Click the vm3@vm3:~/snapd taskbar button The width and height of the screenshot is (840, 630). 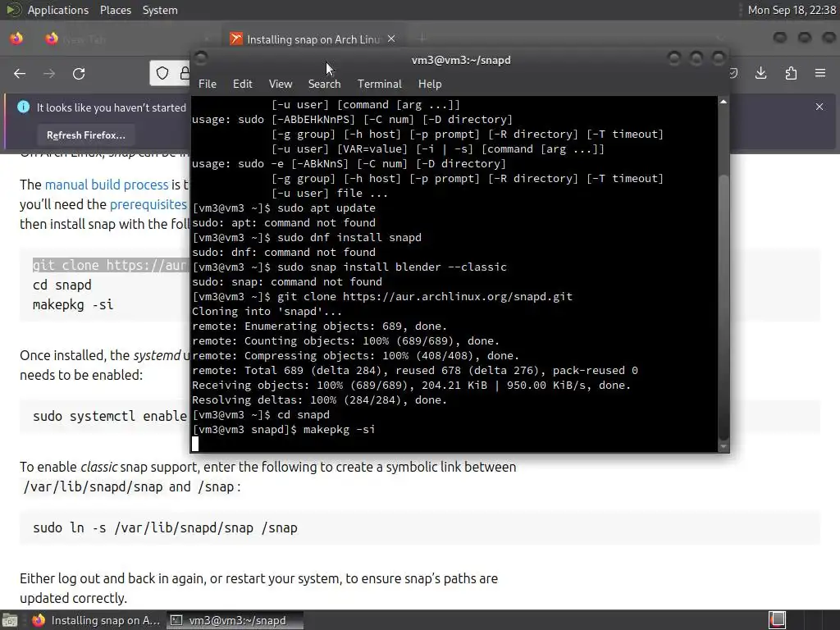(235, 620)
